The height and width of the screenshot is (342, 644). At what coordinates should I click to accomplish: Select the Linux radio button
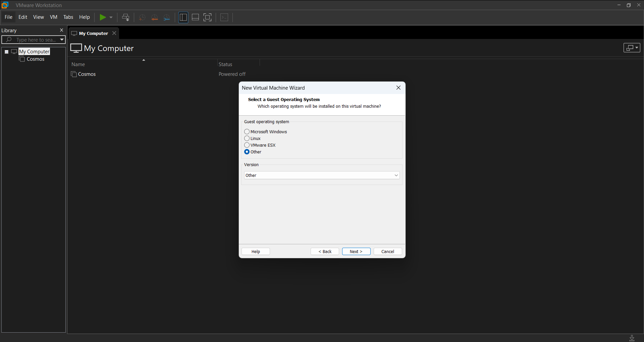pos(247,138)
